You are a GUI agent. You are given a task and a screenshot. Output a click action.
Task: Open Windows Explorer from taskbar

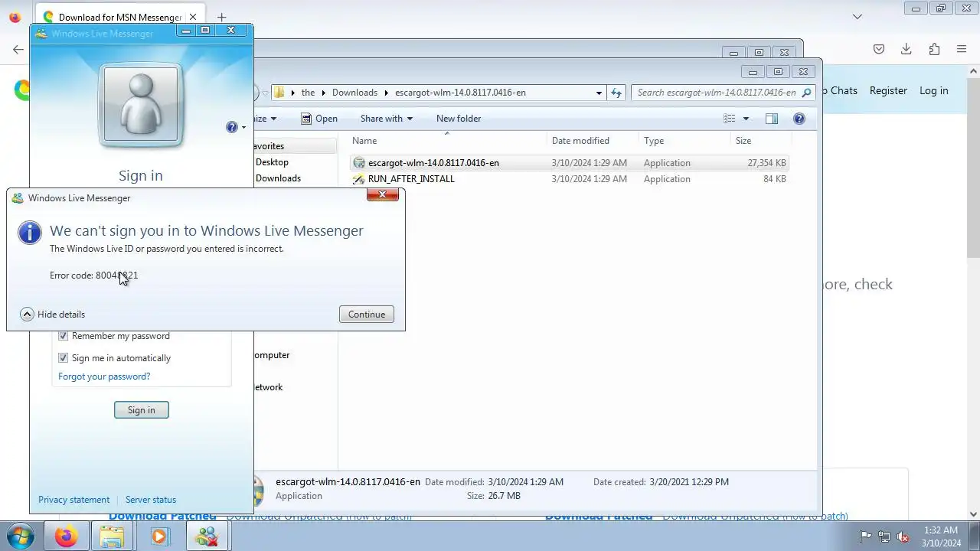(113, 536)
